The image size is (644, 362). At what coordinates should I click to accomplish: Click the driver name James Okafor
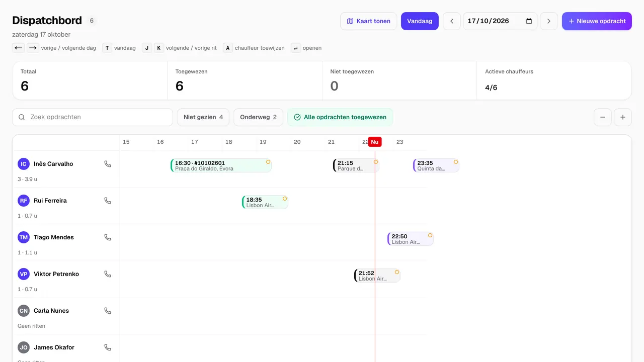click(54, 347)
